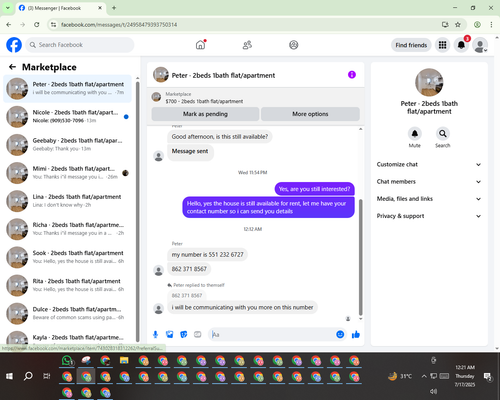Open the Friends icon in top navigation

pos(247,45)
